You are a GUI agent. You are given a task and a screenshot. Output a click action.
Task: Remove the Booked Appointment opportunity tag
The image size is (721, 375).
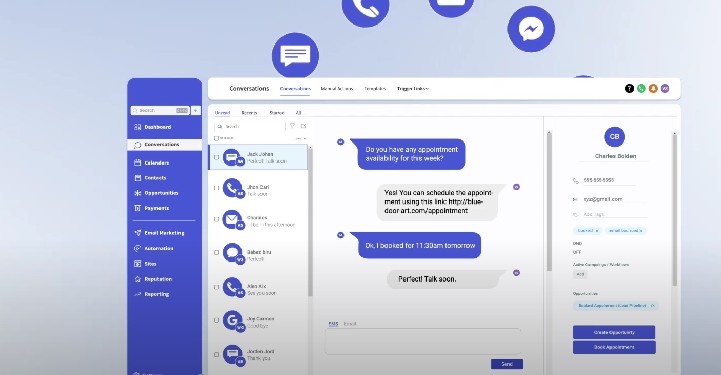tap(653, 306)
